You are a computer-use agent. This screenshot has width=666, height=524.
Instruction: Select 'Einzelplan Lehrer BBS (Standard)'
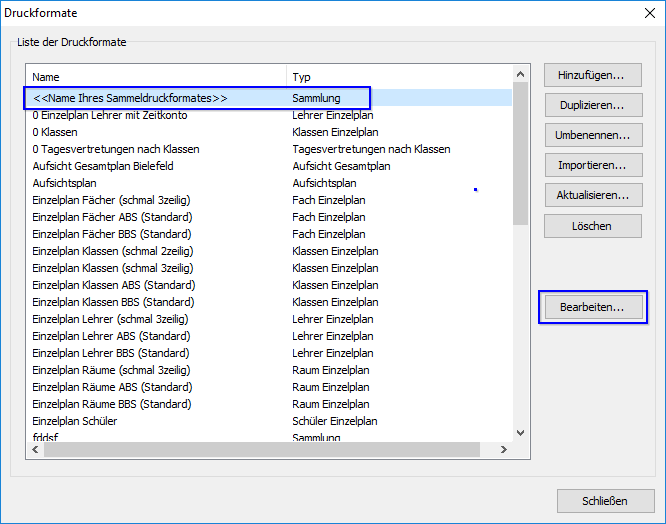[111, 353]
